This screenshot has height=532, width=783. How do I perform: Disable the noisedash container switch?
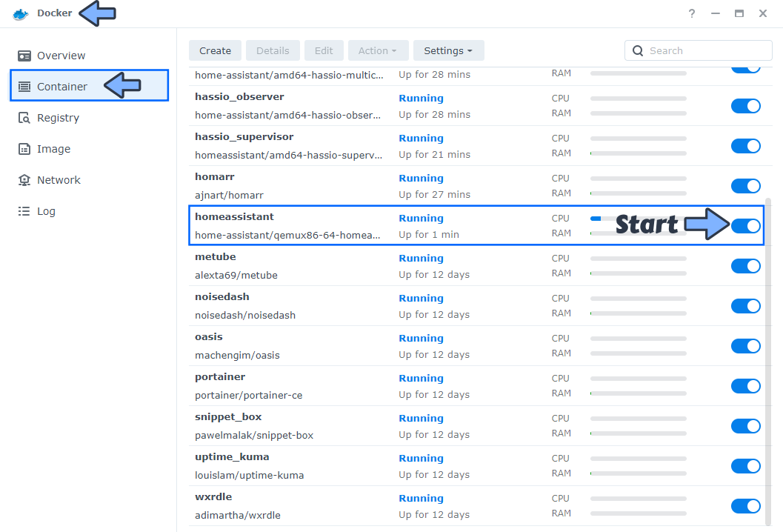click(x=745, y=306)
